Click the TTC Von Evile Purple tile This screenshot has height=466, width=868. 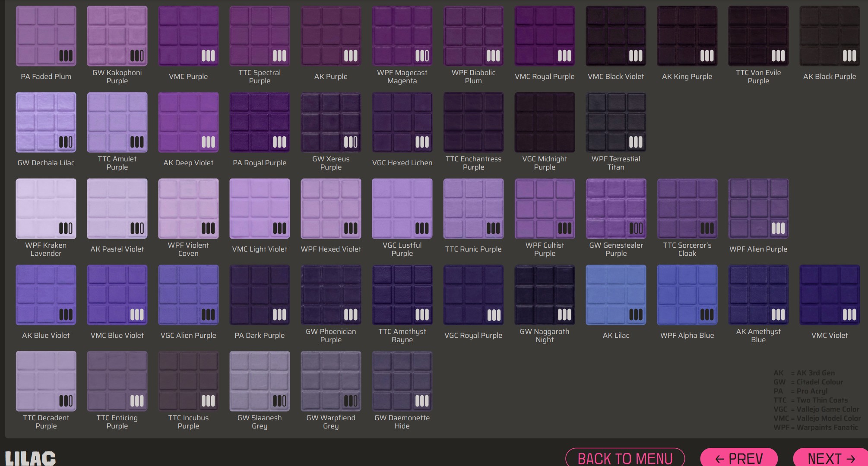(758, 36)
